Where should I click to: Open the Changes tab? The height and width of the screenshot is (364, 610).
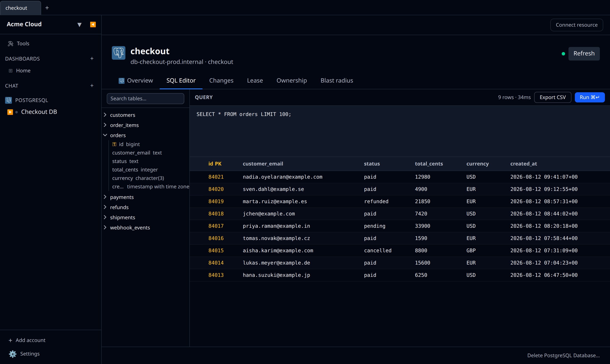pyautogui.click(x=221, y=80)
